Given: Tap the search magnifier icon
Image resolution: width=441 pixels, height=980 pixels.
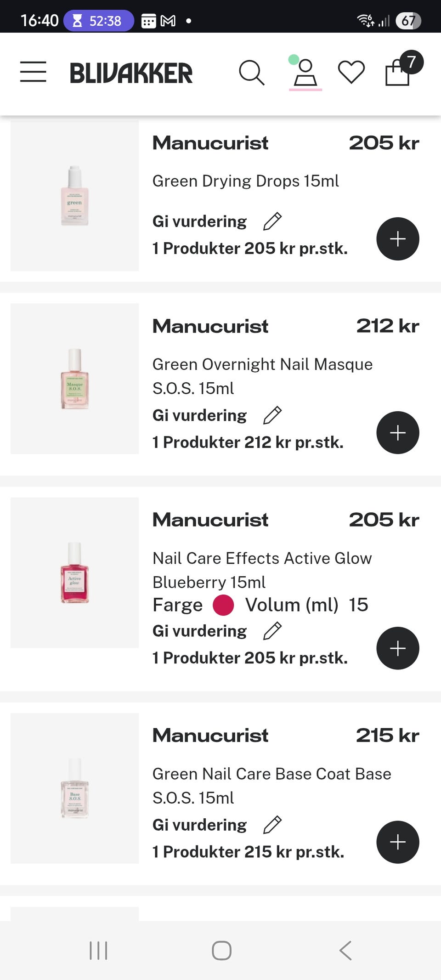Looking at the screenshot, I should (x=252, y=73).
